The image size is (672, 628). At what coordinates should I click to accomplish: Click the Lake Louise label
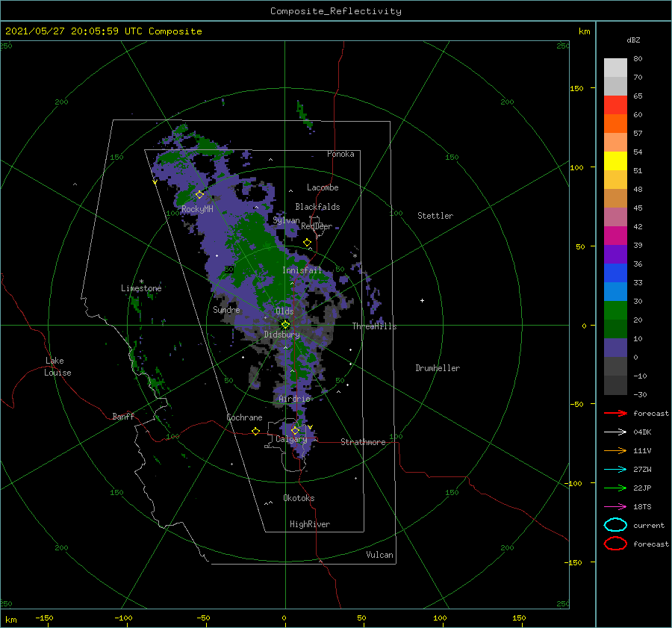[57, 367]
